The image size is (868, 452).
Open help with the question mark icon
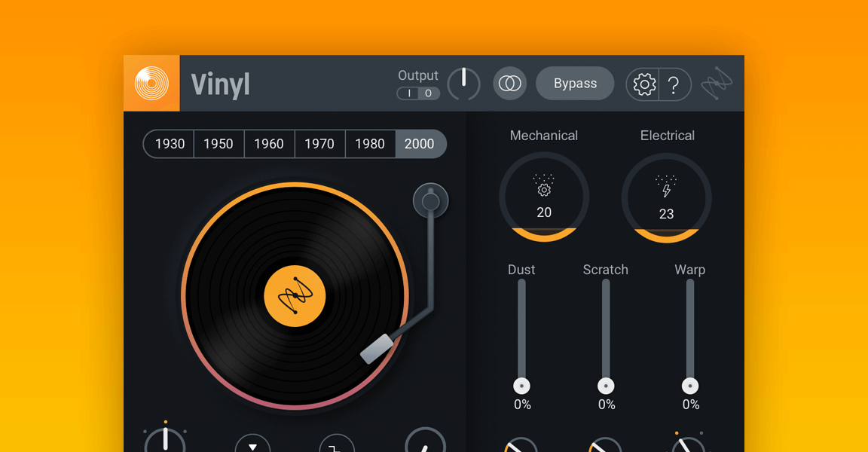(x=673, y=84)
